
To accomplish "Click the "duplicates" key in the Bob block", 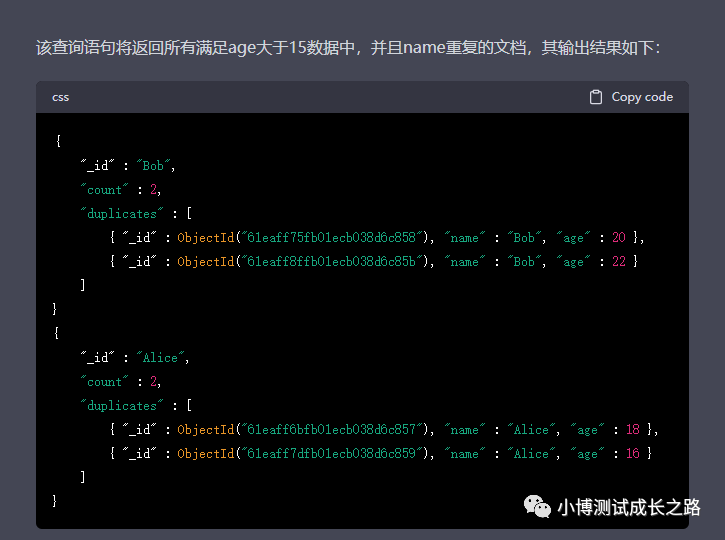I will [x=122, y=214].
